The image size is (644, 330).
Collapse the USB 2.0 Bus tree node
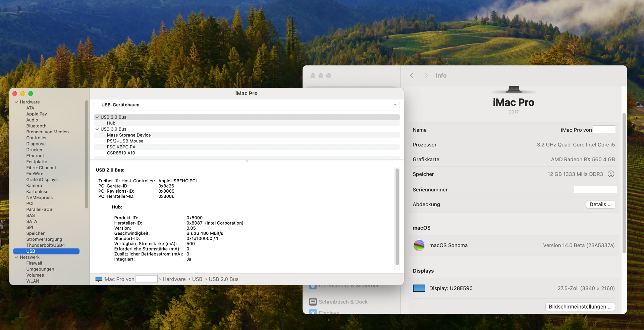pyautogui.click(x=97, y=117)
